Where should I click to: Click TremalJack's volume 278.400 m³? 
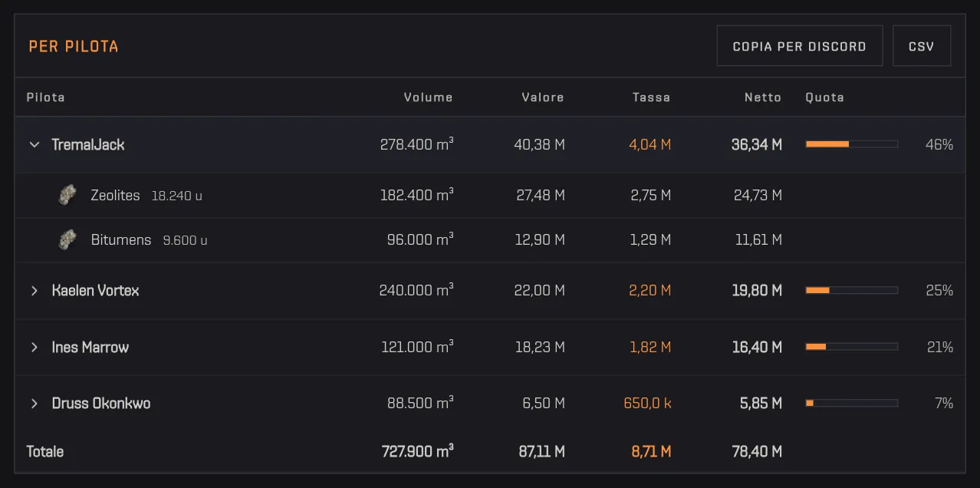click(416, 144)
